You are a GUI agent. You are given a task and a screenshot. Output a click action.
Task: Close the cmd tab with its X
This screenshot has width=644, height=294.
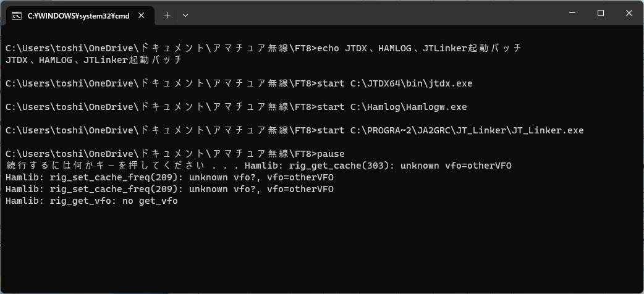point(141,15)
